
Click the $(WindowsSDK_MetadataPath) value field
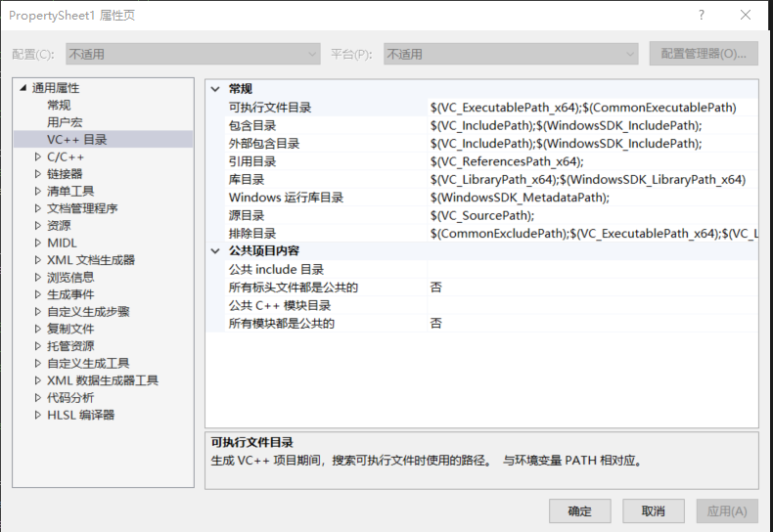pos(593,198)
